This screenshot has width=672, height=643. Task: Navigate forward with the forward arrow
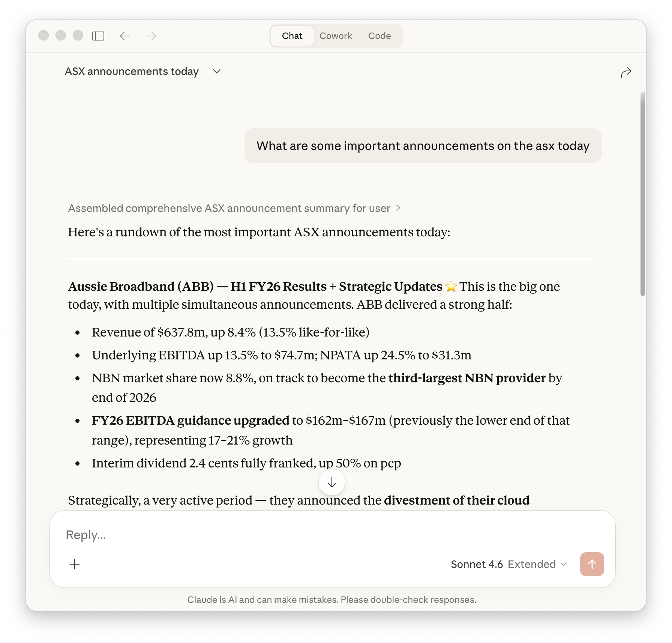pos(150,36)
